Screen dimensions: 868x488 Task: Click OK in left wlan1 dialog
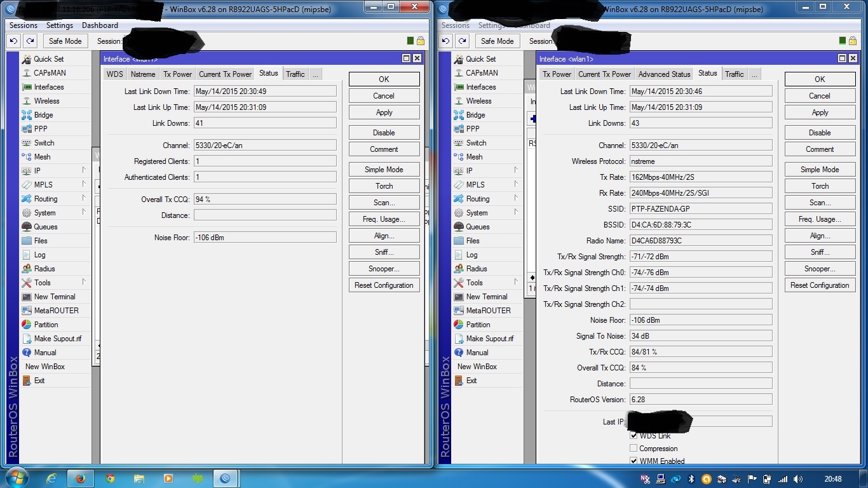(384, 79)
